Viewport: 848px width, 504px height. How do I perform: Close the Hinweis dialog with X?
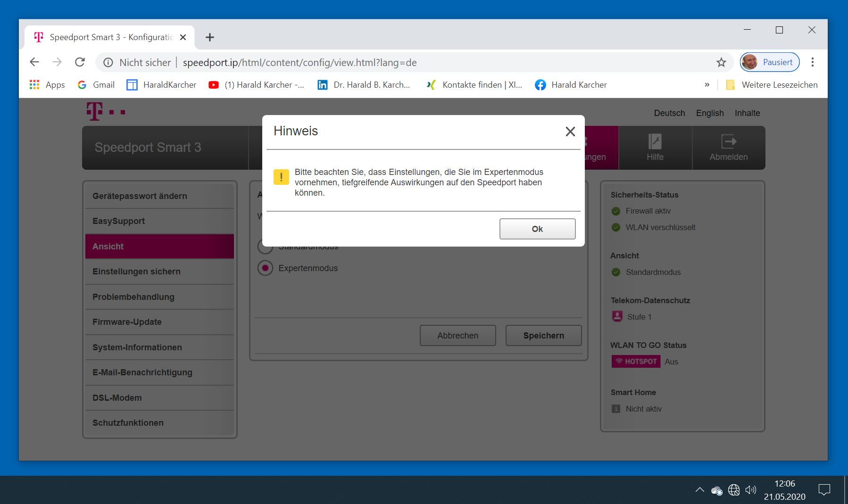[x=570, y=132]
